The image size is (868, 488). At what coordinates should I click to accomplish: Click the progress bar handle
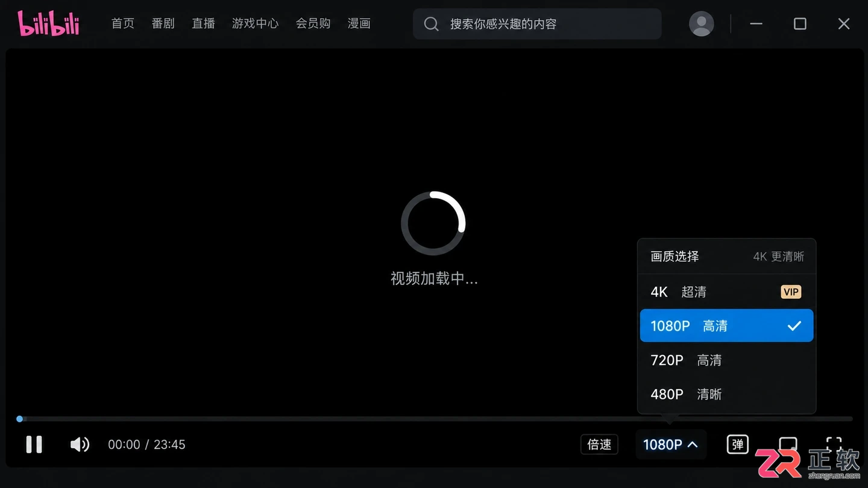[20, 419]
